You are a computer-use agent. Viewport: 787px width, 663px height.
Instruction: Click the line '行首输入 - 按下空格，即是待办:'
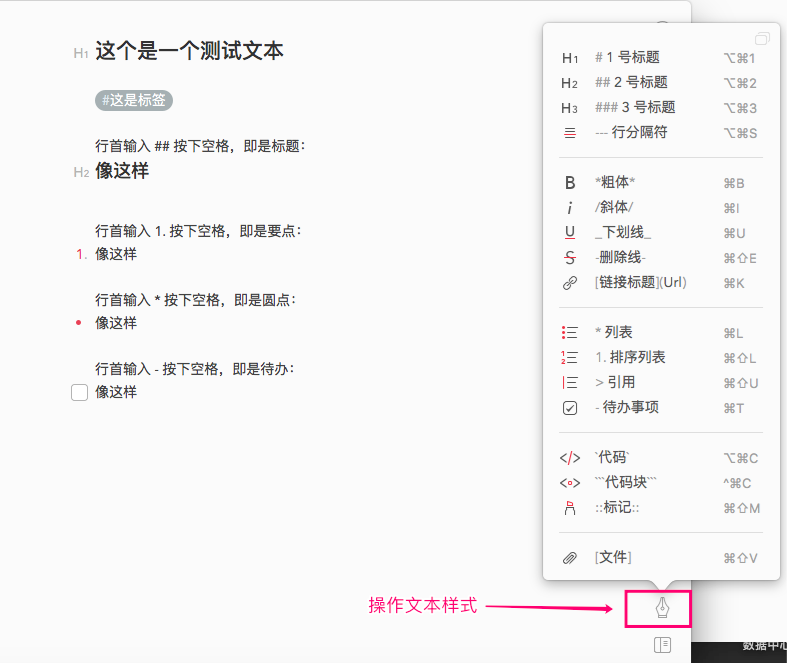[x=195, y=369]
